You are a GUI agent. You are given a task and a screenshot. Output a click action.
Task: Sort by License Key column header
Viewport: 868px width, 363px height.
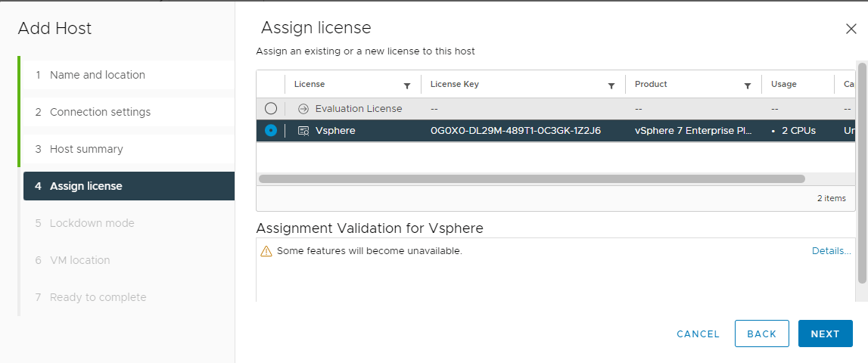tap(455, 84)
